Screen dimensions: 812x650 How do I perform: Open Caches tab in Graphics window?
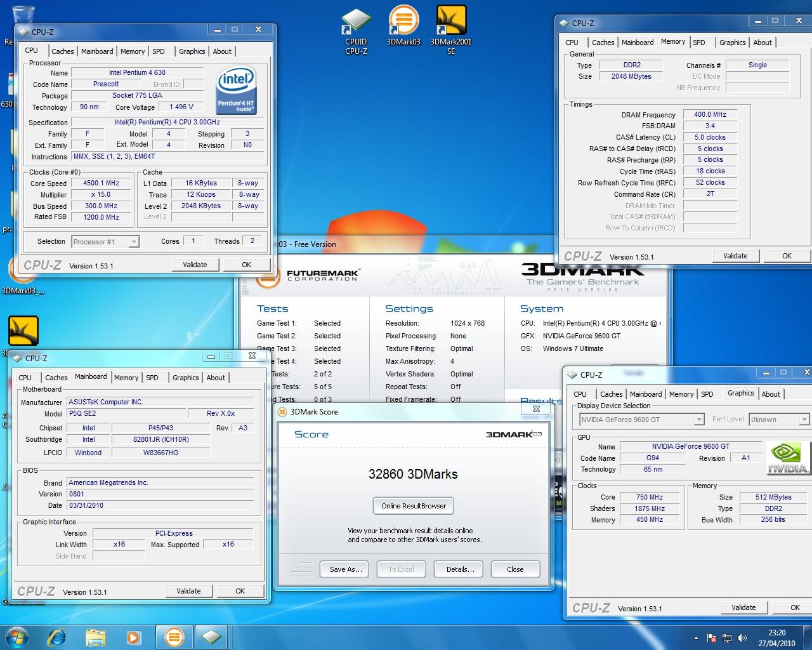click(611, 394)
